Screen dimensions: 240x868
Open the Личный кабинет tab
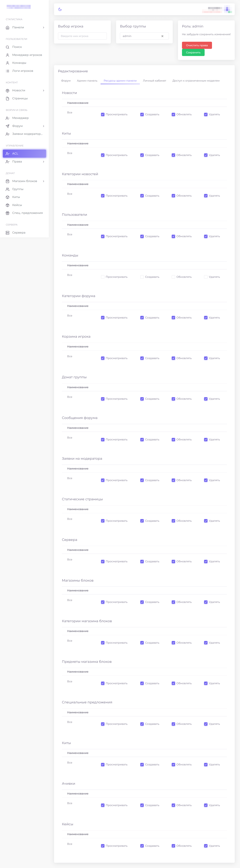(155, 81)
